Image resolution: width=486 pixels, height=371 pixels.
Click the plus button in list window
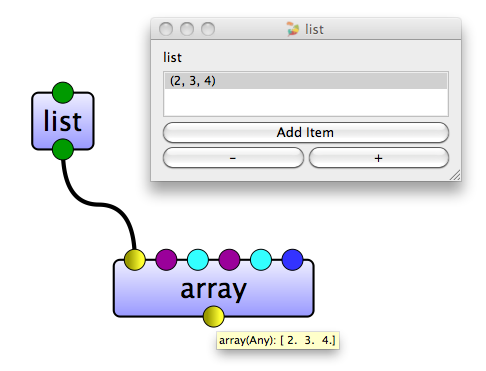tap(379, 158)
